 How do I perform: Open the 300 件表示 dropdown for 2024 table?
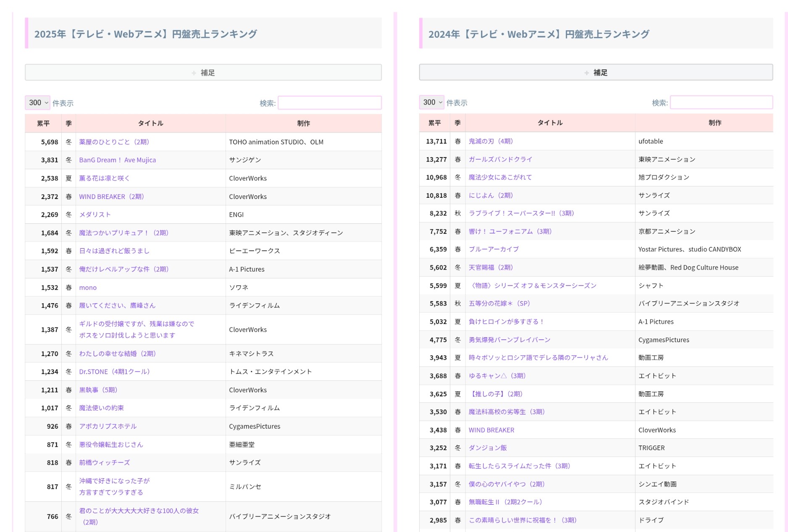[432, 102]
